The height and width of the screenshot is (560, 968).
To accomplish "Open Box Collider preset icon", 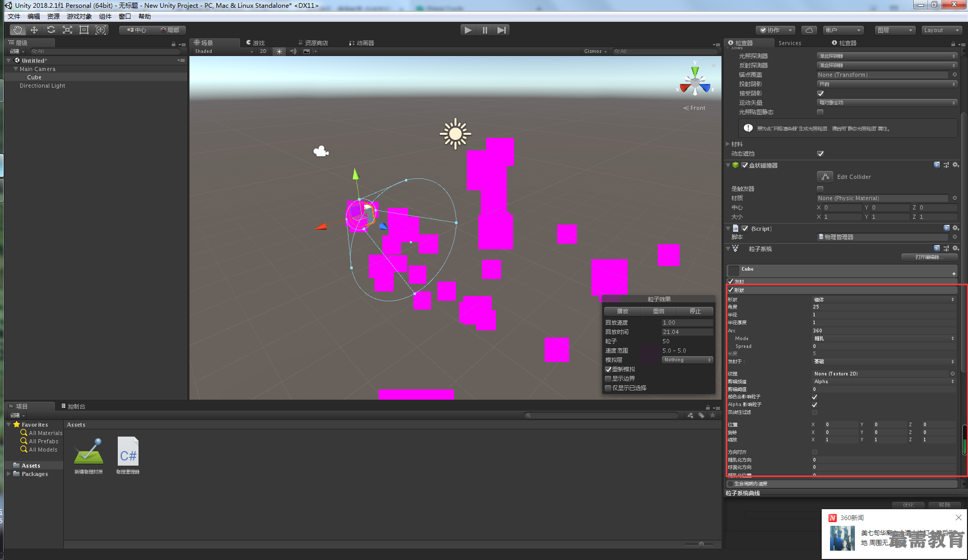I will [946, 165].
